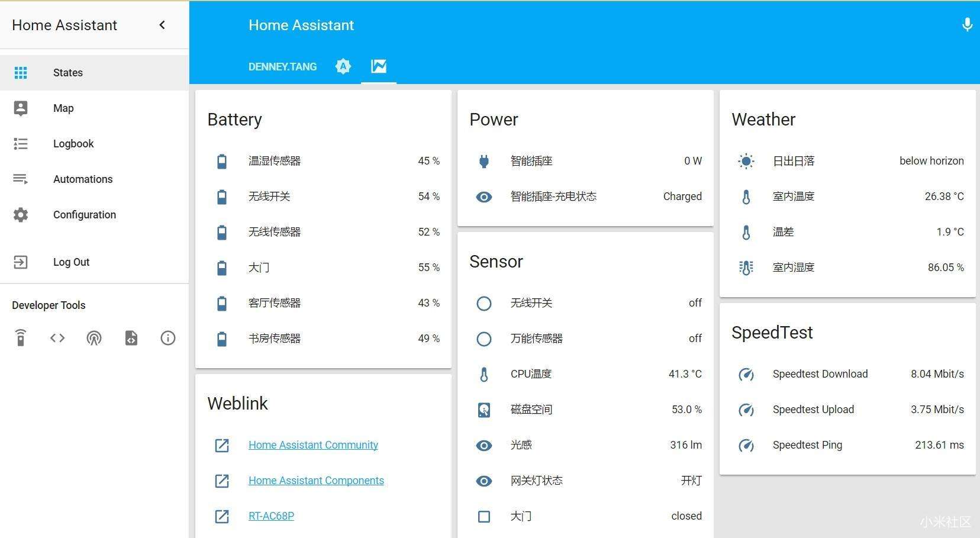Open the MQTT developer tool icon
This screenshot has width=980, height=538.
click(94, 338)
